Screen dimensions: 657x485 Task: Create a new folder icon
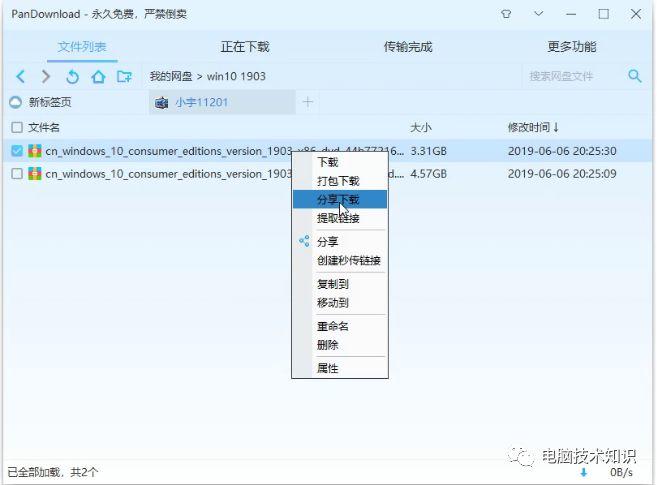click(x=124, y=77)
